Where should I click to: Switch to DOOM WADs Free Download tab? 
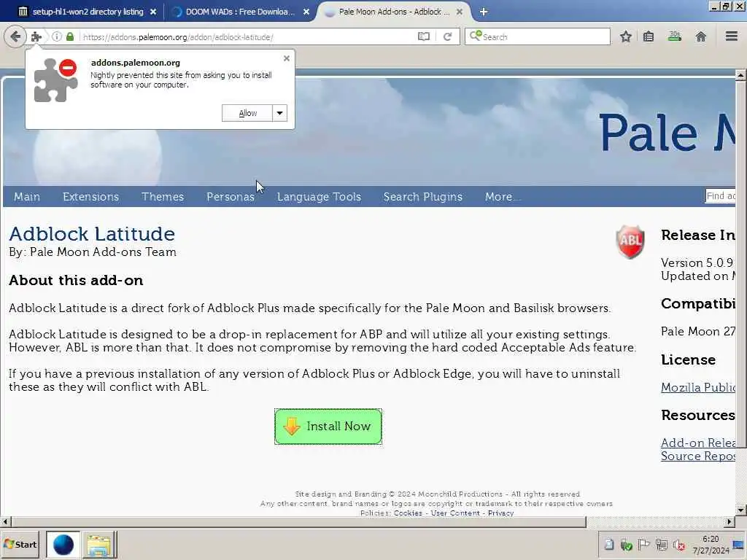click(x=239, y=12)
